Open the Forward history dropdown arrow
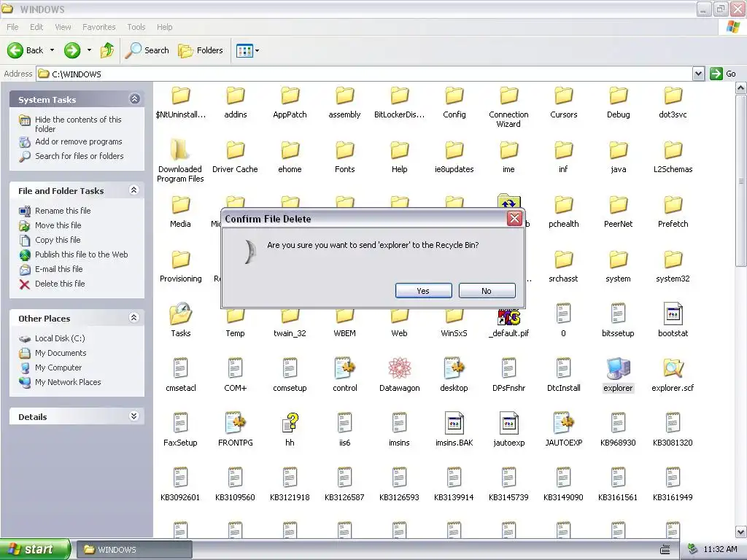 pos(89,50)
